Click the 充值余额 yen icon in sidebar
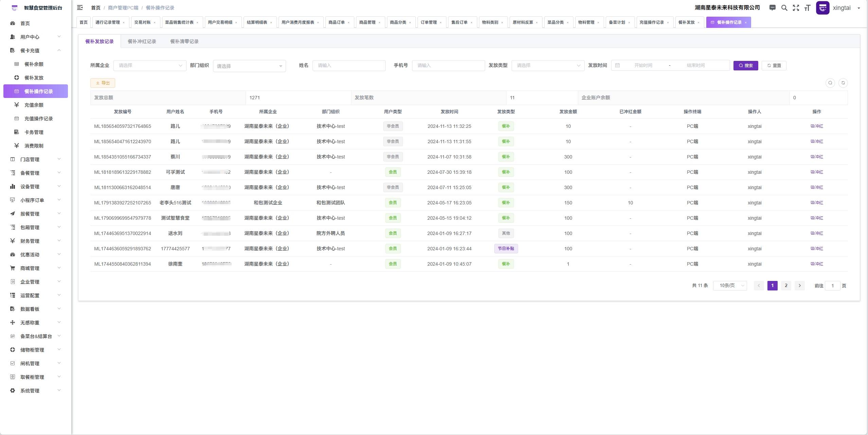The image size is (868, 435). 16,105
